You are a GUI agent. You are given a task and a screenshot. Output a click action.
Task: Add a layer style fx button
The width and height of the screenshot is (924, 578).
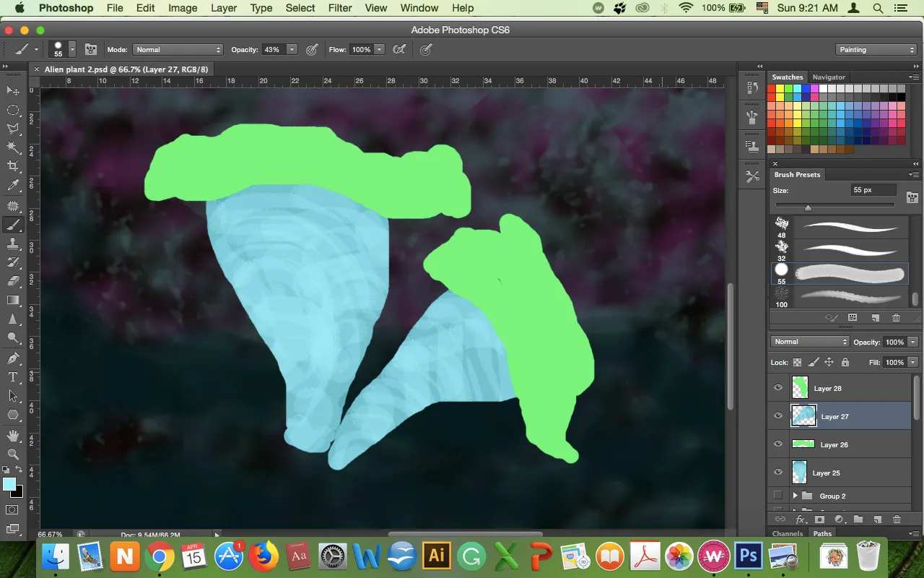[801, 519]
